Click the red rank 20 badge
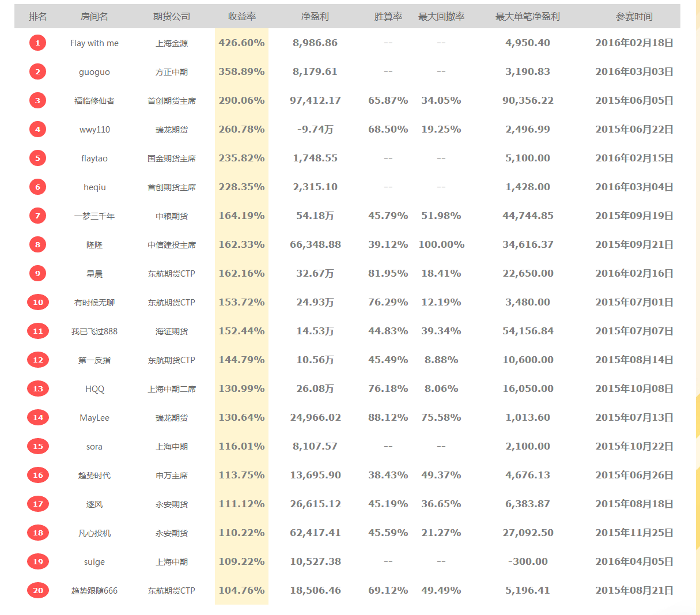 [x=38, y=590]
